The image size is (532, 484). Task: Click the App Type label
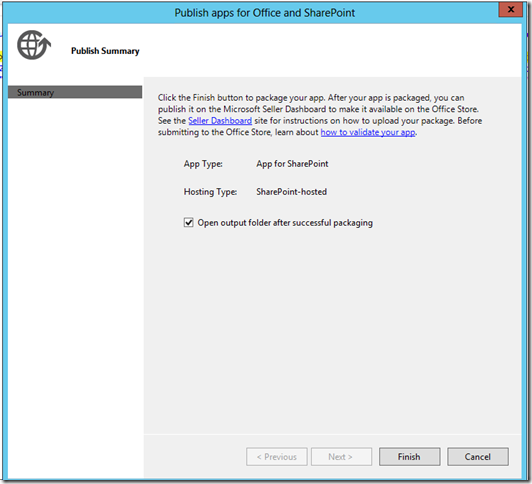pos(203,164)
